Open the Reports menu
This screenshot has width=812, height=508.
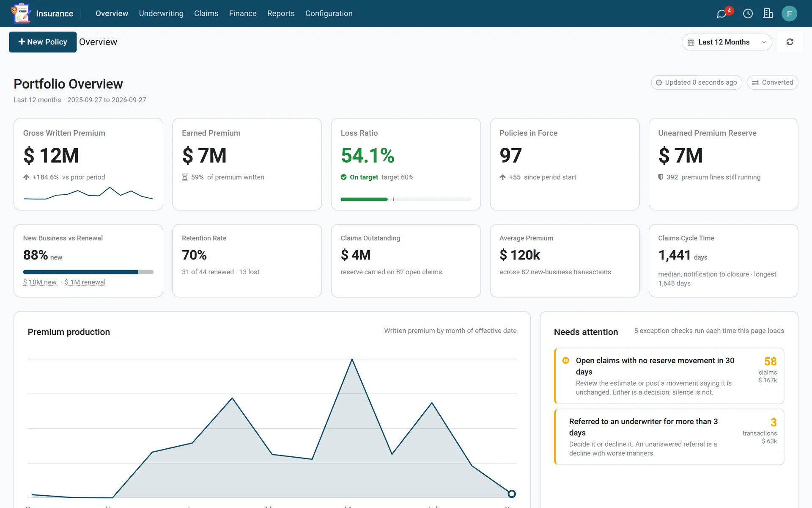tap(281, 14)
